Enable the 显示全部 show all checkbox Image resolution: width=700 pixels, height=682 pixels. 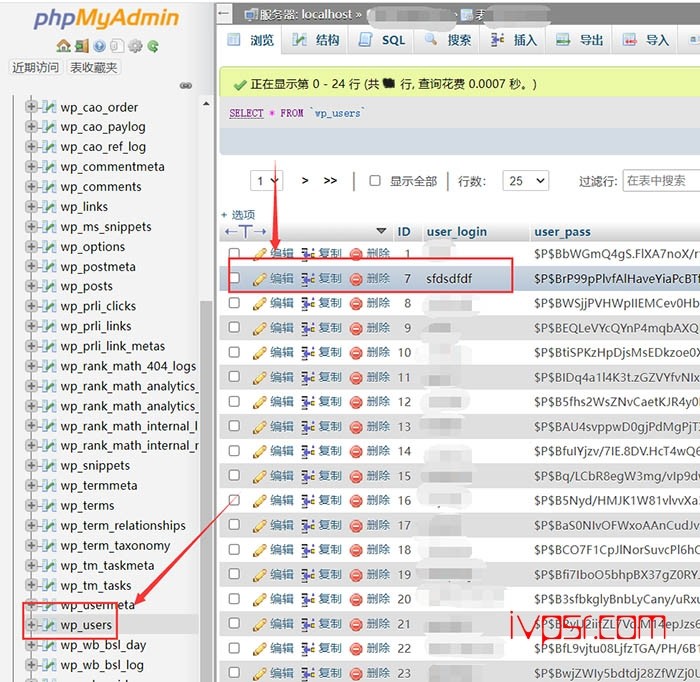pyautogui.click(x=375, y=181)
